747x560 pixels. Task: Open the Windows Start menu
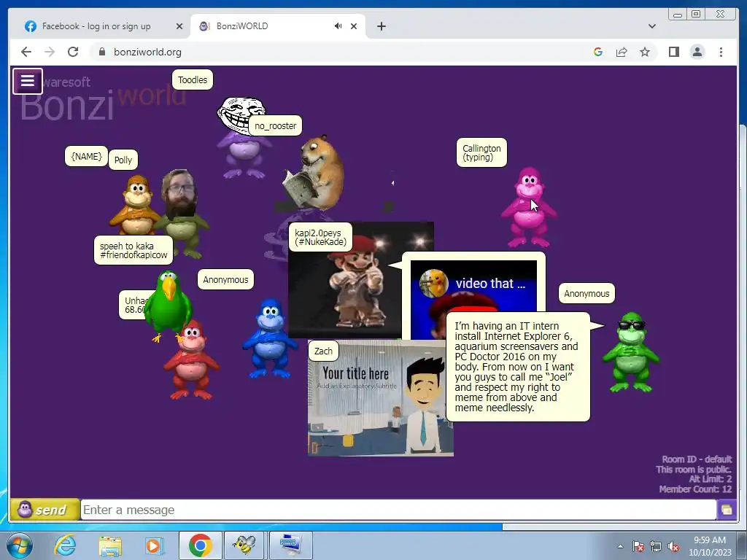coord(19,545)
